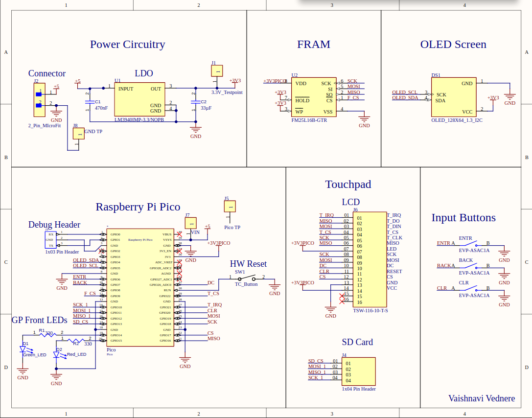Screen dimensions: 532x418
Task: Pick capacitor C1 470nF symbol
Action: (90, 101)
